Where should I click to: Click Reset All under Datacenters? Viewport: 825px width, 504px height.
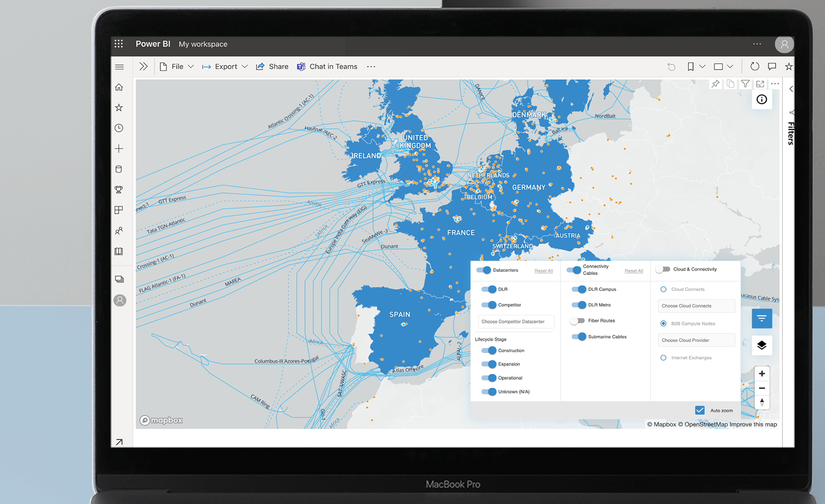click(x=544, y=271)
